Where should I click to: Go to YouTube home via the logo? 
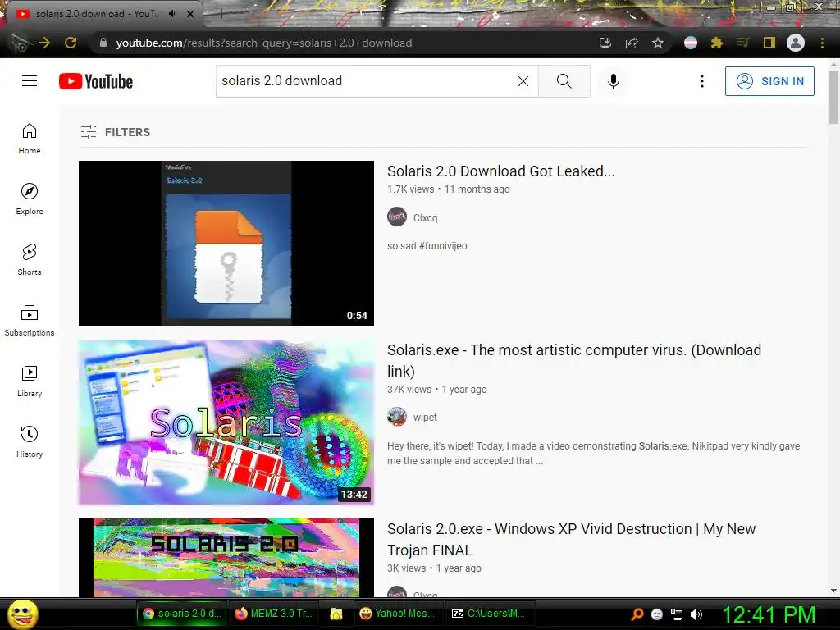click(x=96, y=81)
